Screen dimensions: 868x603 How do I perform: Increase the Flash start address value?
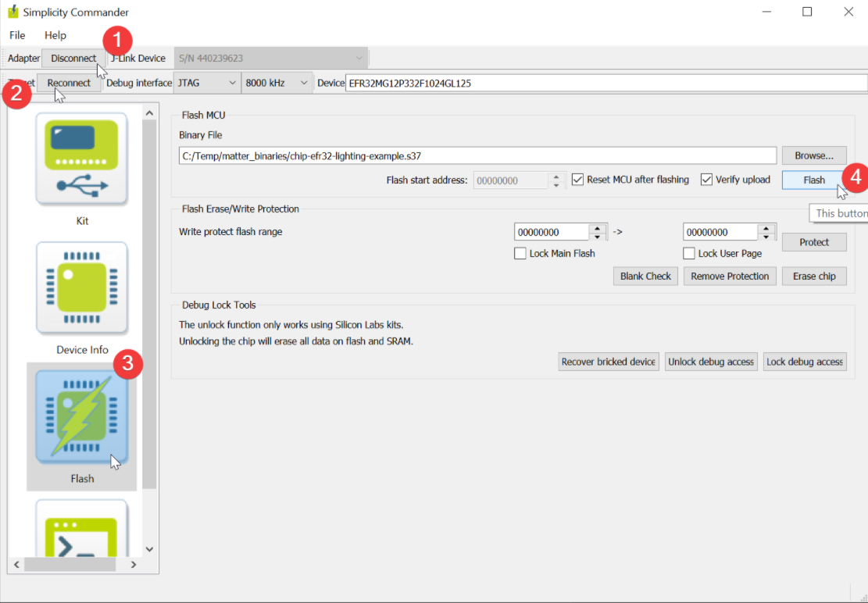556,177
